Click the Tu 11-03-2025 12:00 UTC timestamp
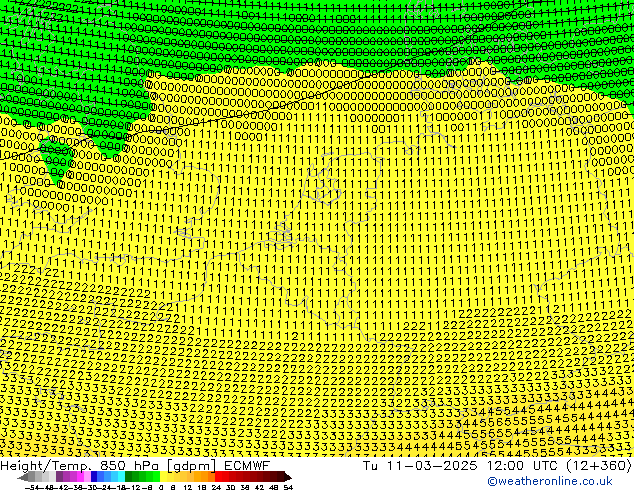 pos(460,466)
